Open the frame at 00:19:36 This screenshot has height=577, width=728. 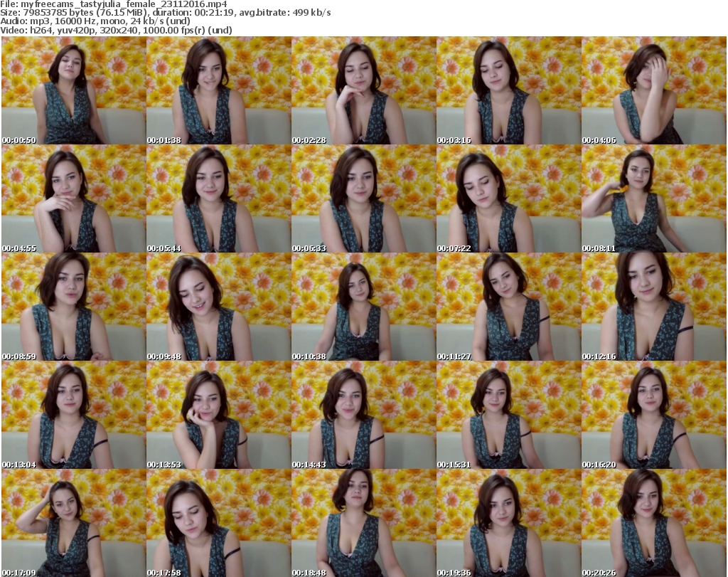pyautogui.click(x=509, y=523)
